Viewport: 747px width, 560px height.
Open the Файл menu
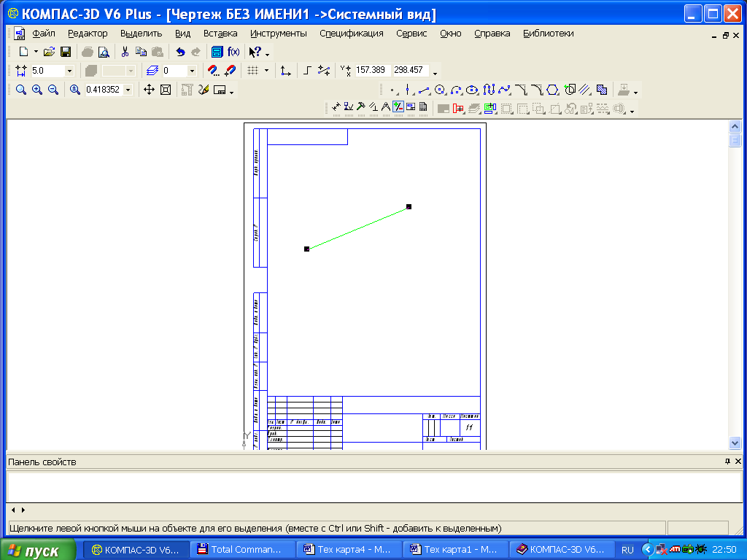click(x=44, y=34)
